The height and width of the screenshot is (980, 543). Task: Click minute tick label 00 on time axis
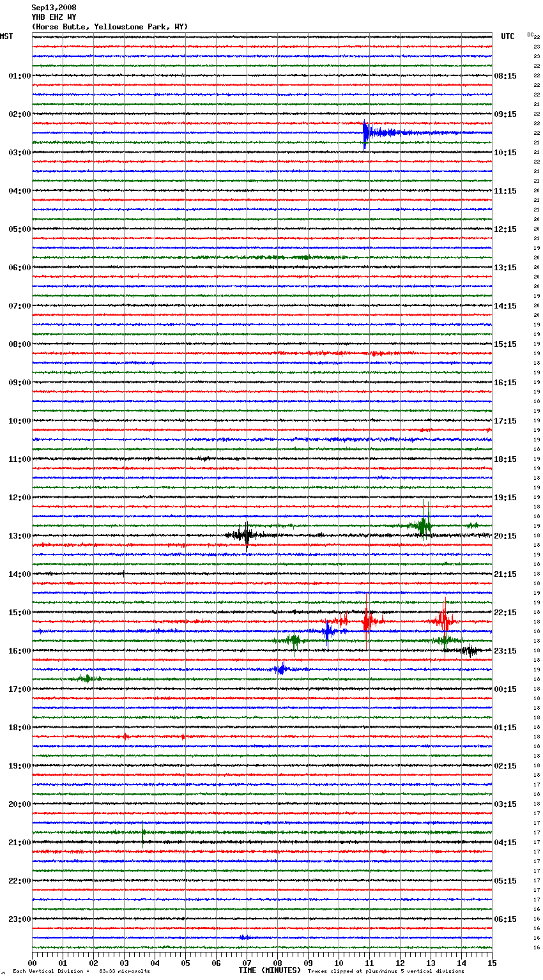click(32, 963)
